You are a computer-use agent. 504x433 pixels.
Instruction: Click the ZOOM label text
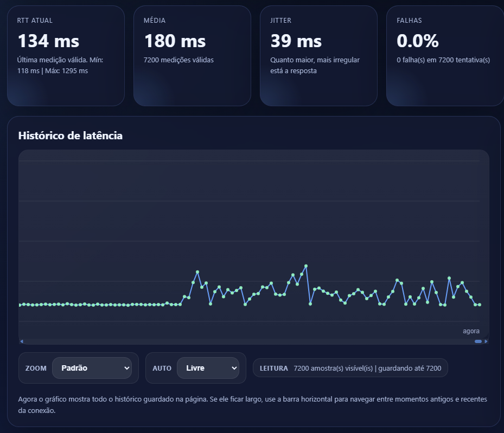point(35,369)
